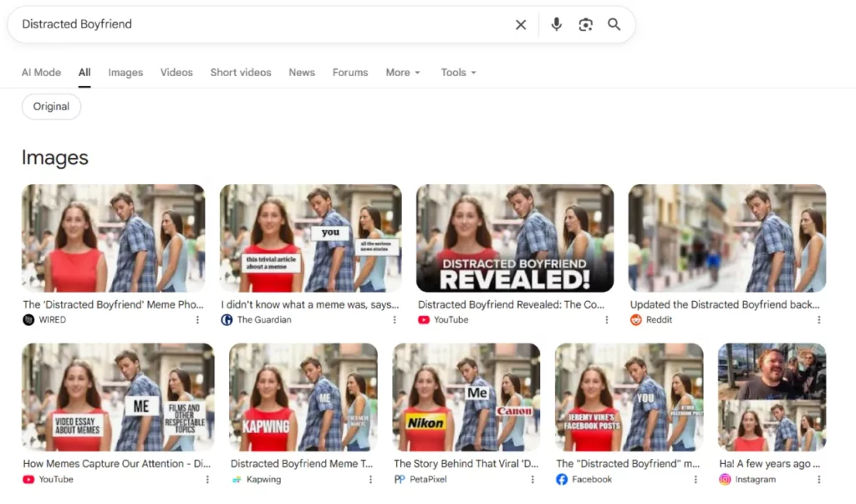856x504 pixels.
Task: Switch to Images tab
Action: [x=125, y=73]
